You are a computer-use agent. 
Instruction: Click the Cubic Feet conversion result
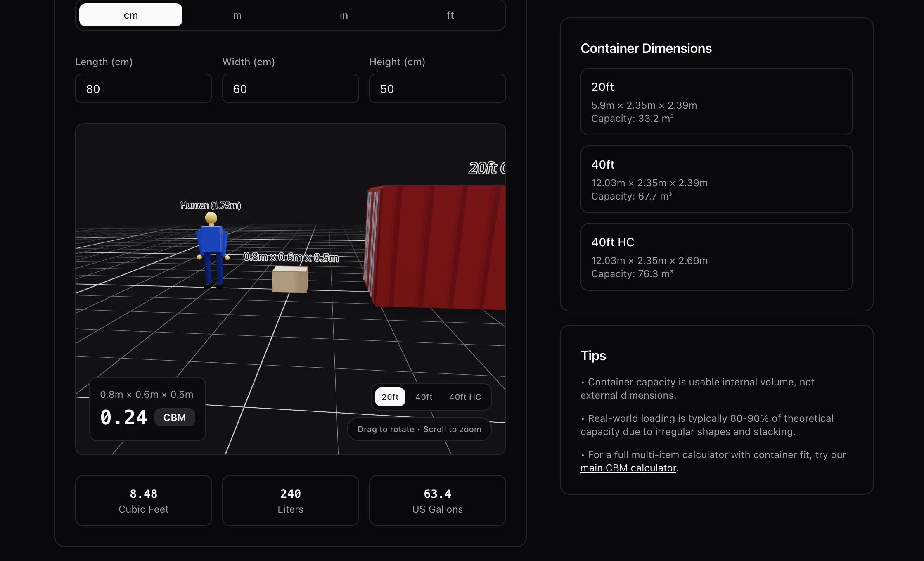[x=143, y=501]
